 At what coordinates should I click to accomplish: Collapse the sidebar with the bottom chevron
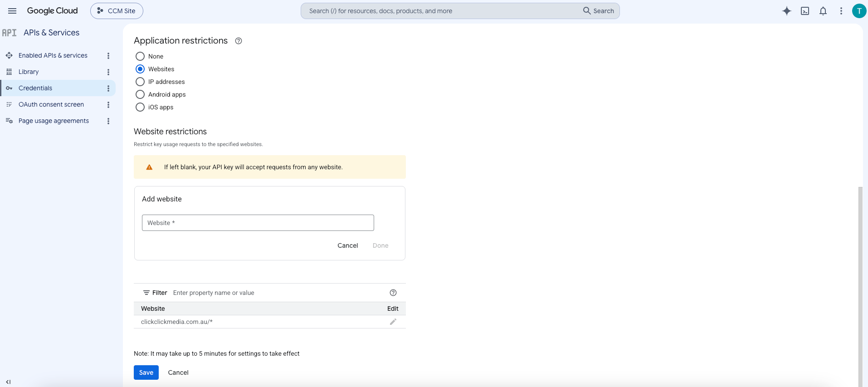pyautogui.click(x=8, y=382)
